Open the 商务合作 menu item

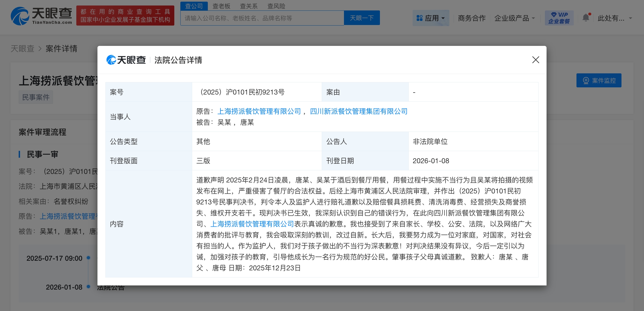pos(472,18)
